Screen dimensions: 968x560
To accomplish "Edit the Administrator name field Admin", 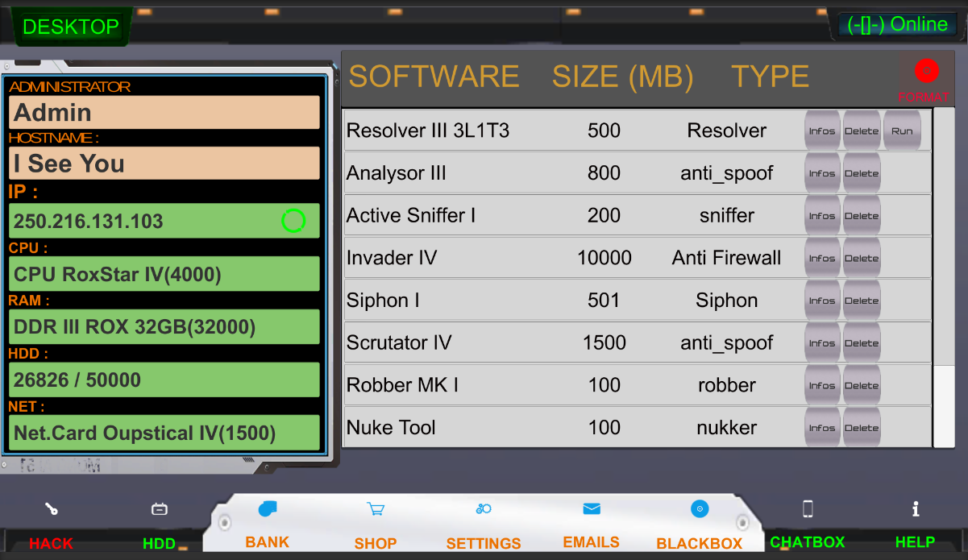I will click(164, 112).
